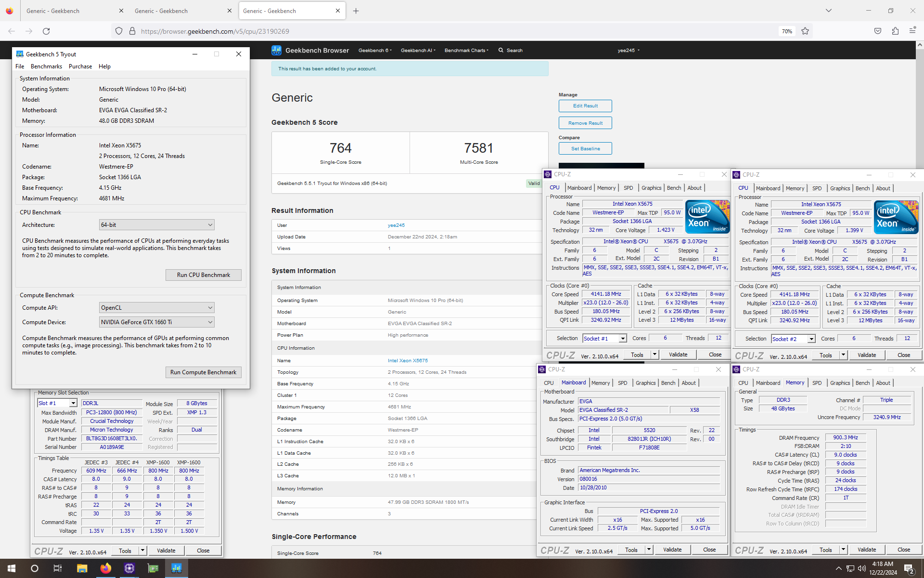Switch to Mainboard tab in Socket #1 CPU-Z
Screen dimensions: 924x578
click(579, 188)
